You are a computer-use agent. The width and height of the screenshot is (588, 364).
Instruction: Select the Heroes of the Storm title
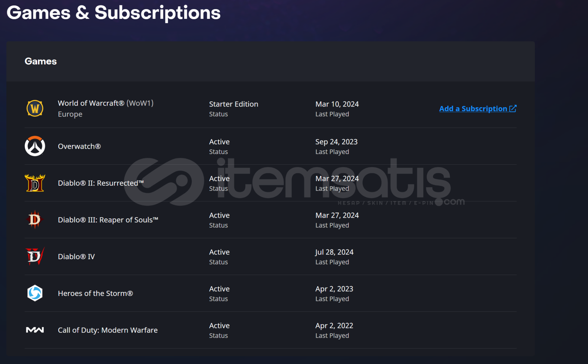point(95,293)
